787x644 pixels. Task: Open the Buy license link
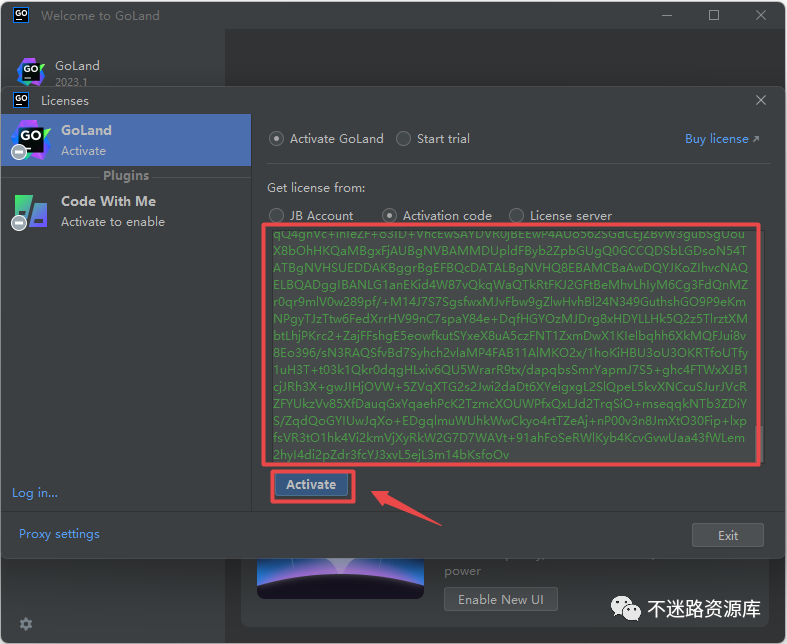click(x=722, y=139)
